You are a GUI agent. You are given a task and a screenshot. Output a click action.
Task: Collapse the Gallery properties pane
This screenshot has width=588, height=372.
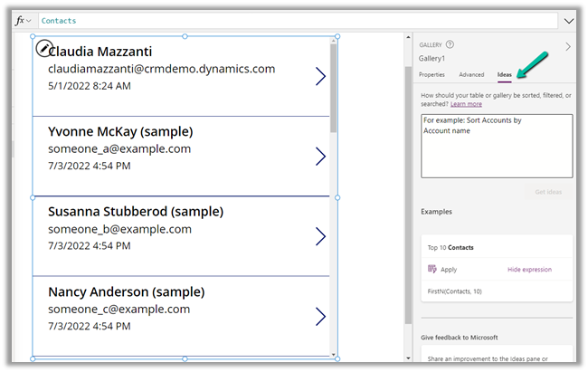point(568,46)
